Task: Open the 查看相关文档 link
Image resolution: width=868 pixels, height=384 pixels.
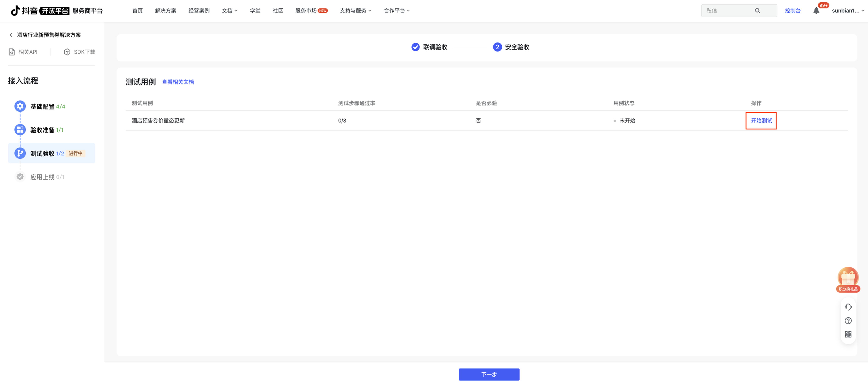Action: [x=178, y=82]
